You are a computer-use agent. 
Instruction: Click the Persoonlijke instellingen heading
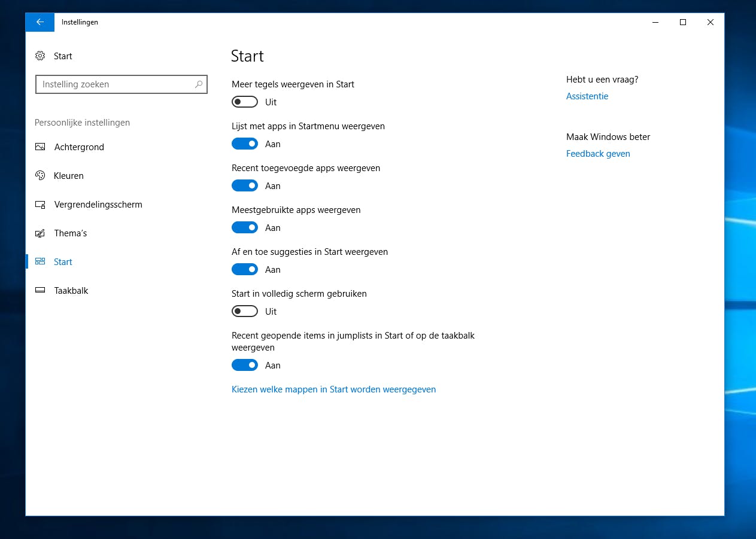pyautogui.click(x=82, y=123)
